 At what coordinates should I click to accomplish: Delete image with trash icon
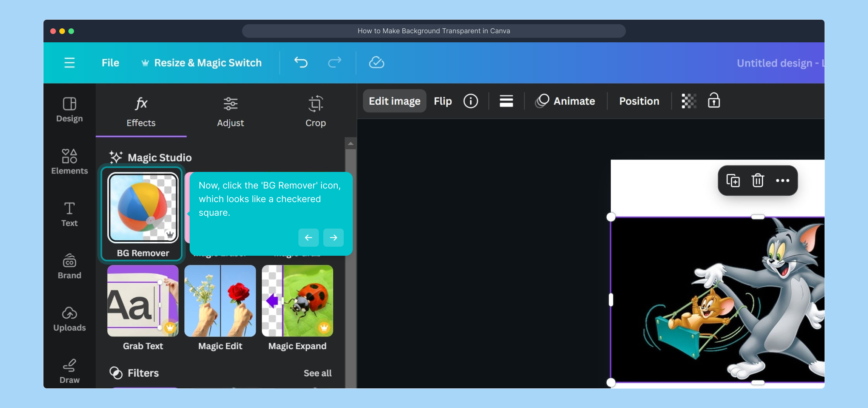758,181
